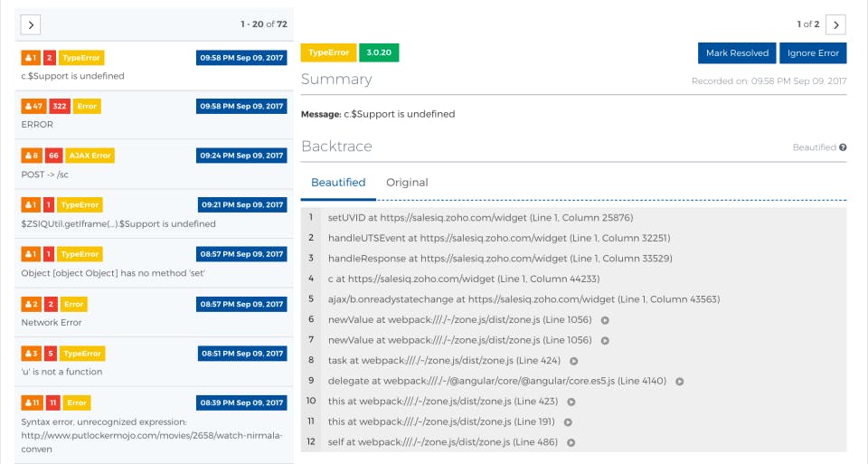Screen dimensions: 868x464
Task: Expand the zone.js Line 191 frame
Action: click(568, 421)
